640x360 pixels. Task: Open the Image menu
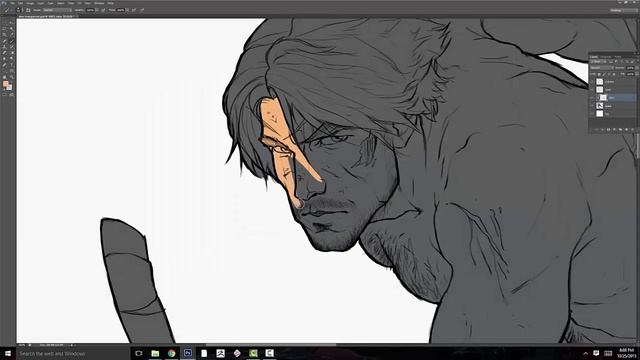pyautogui.click(x=30, y=3)
